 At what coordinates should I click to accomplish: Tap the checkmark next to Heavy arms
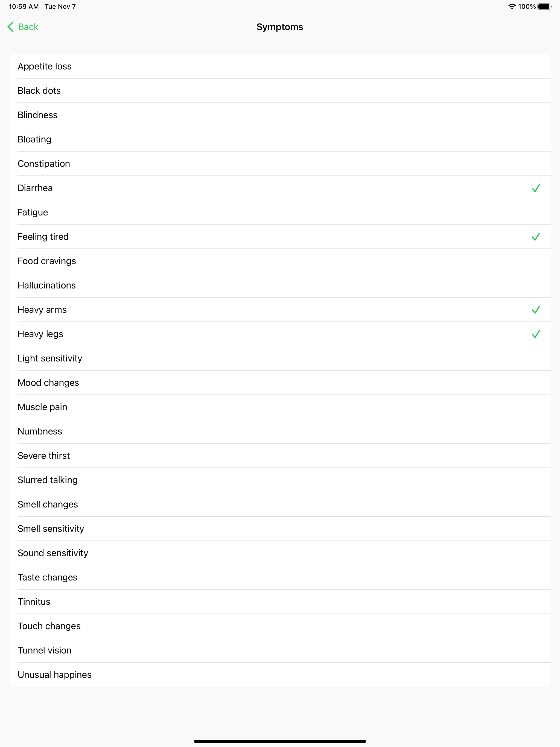(536, 309)
